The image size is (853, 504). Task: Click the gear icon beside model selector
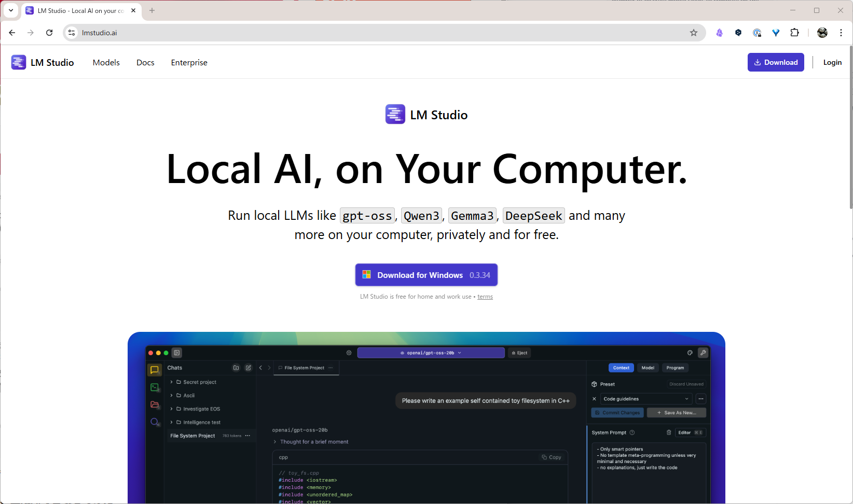coord(349,353)
